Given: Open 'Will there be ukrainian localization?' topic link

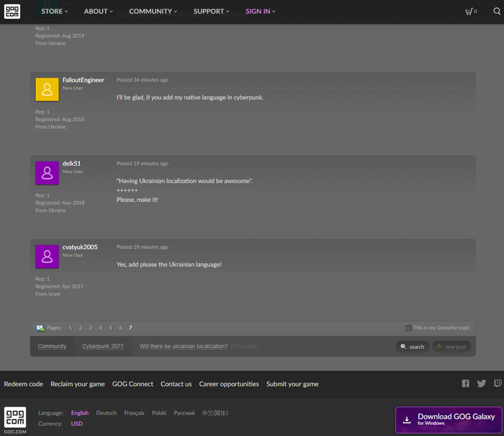Looking at the screenshot, I should (x=184, y=346).
